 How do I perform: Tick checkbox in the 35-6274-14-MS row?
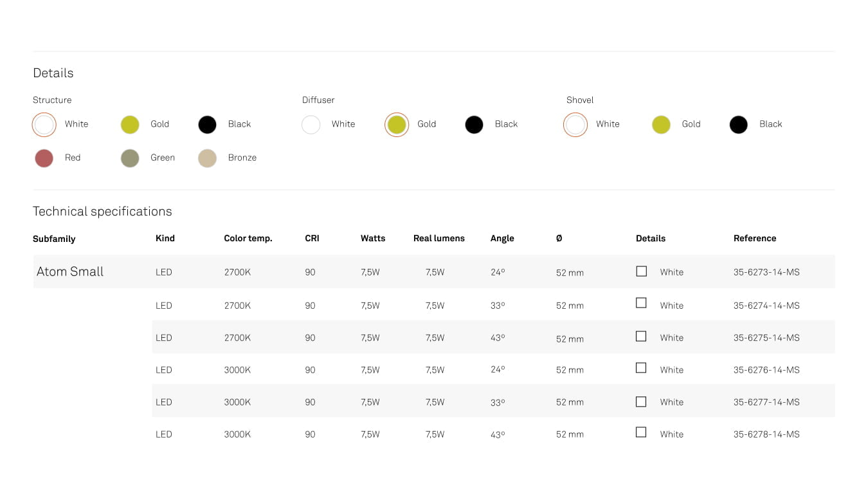tap(641, 303)
